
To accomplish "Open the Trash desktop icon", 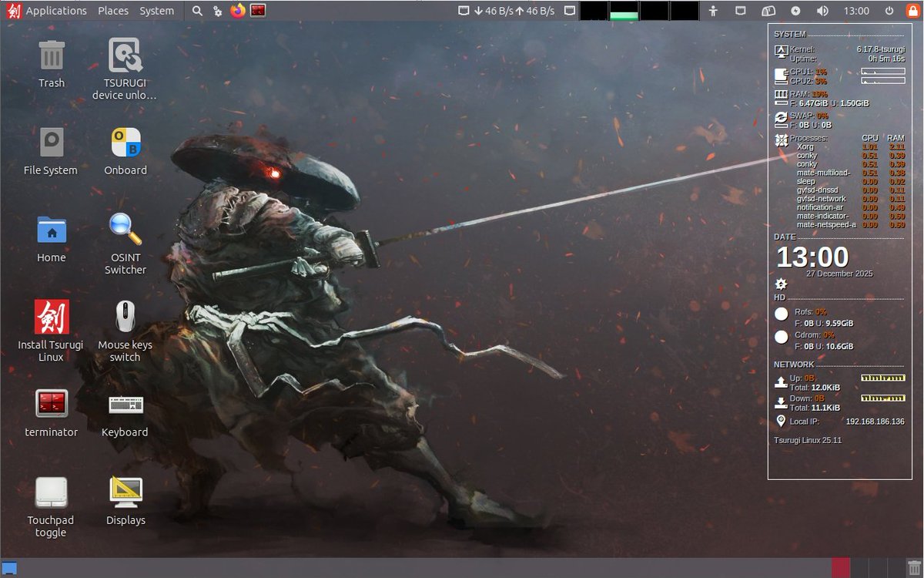I will (x=52, y=55).
